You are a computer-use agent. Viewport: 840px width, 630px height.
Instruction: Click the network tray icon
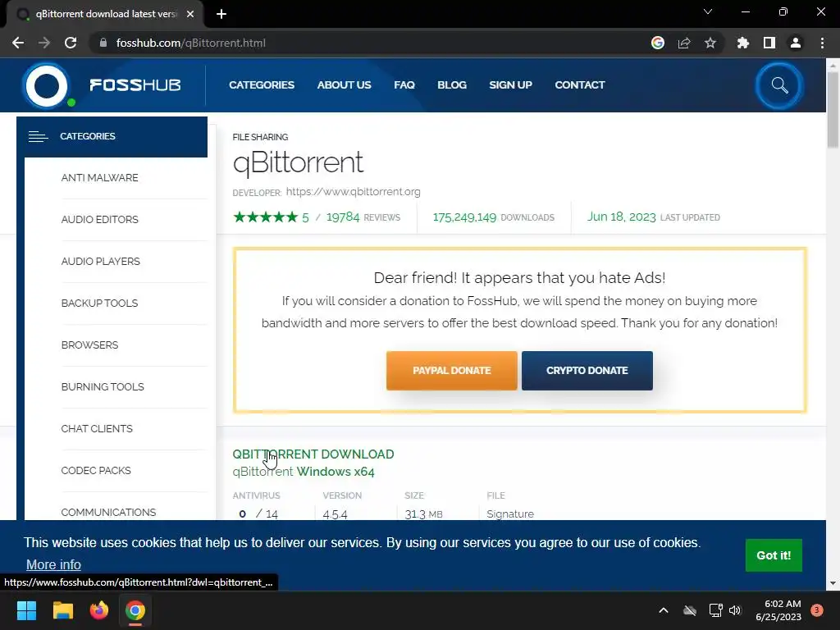click(715, 610)
